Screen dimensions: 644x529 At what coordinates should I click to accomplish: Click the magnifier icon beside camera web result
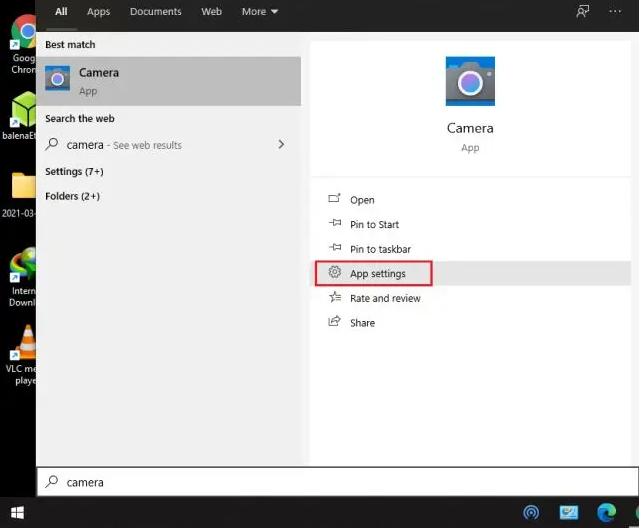(52, 144)
